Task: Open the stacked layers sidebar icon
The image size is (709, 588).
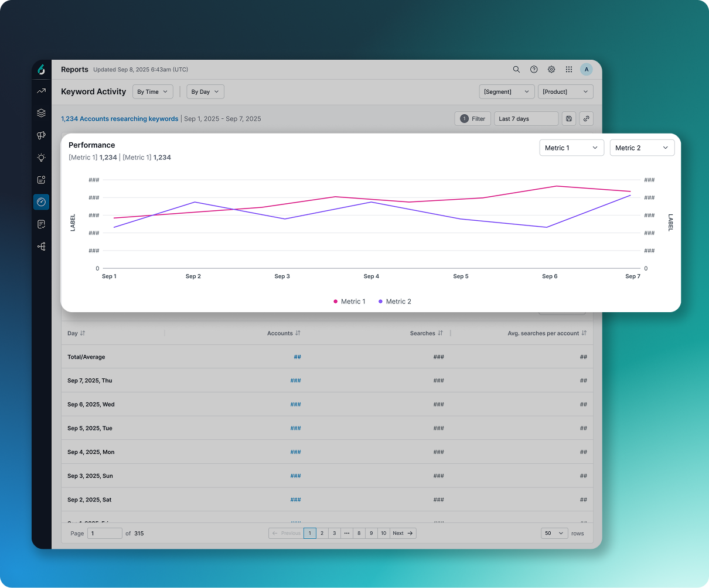Action: point(41,113)
